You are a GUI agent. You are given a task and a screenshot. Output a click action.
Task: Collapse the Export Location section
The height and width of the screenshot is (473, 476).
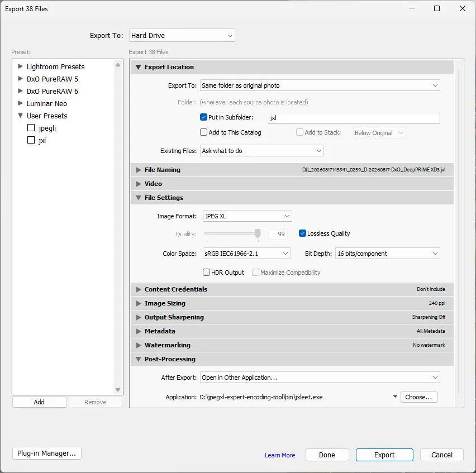(139, 67)
